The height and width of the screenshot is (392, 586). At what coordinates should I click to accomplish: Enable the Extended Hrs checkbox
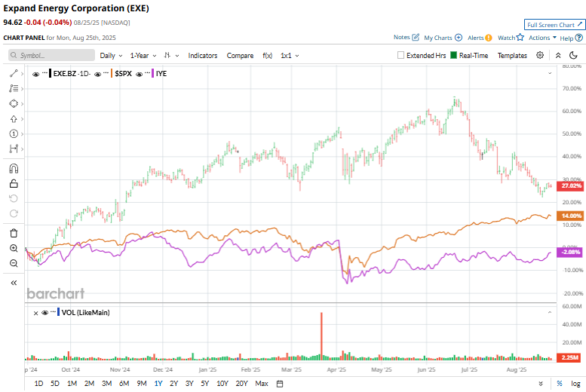pyautogui.click(x=400, y=55)
